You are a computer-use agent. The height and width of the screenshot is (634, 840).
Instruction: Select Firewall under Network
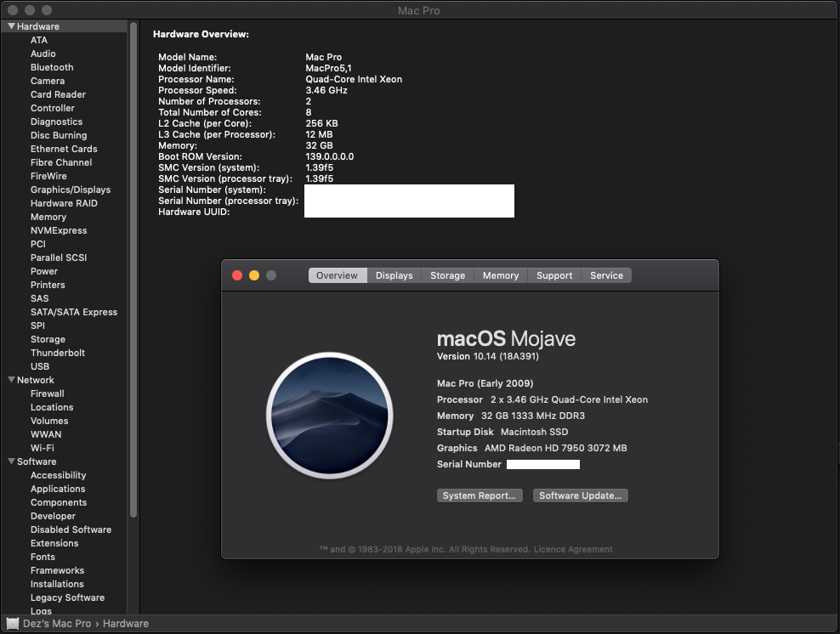pyautogui.click(x=47, y=393)
